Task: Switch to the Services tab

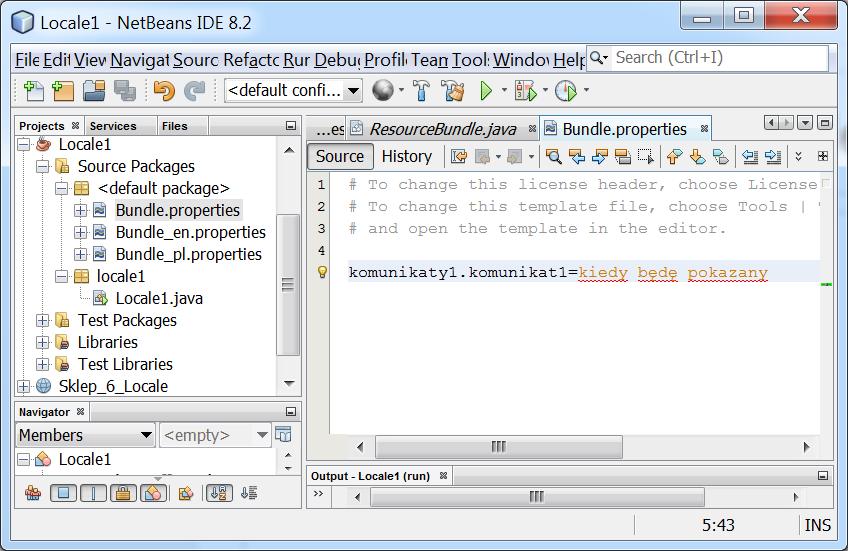Action: click(112, 126)
